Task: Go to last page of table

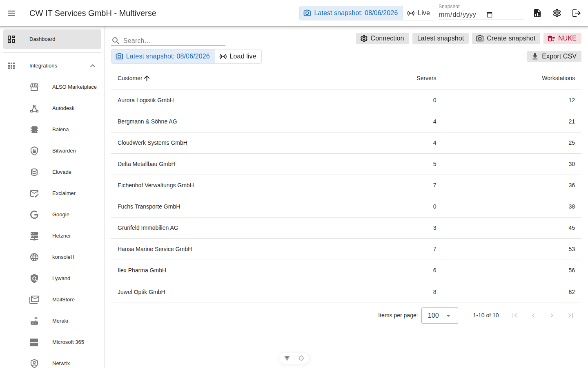Action: 570,316
